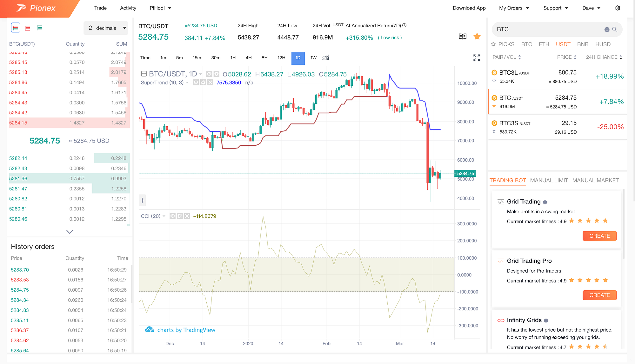This screenshot has width=635, height=364.
Task: Click the Pionex logo
Action: 36,8
